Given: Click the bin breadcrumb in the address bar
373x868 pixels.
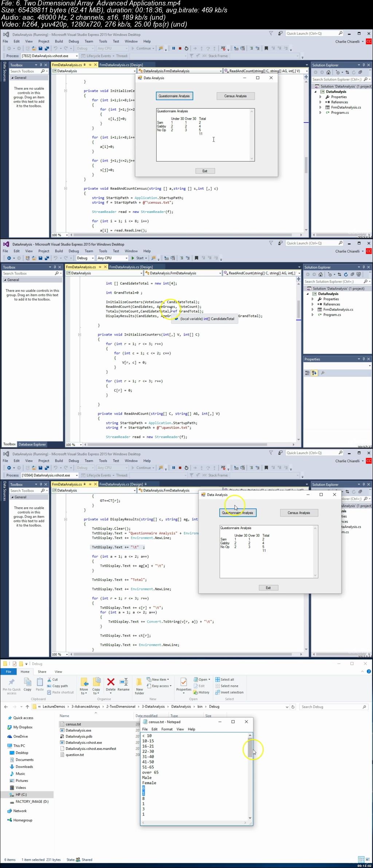Looking at the screenshot, I should [200, 706].
